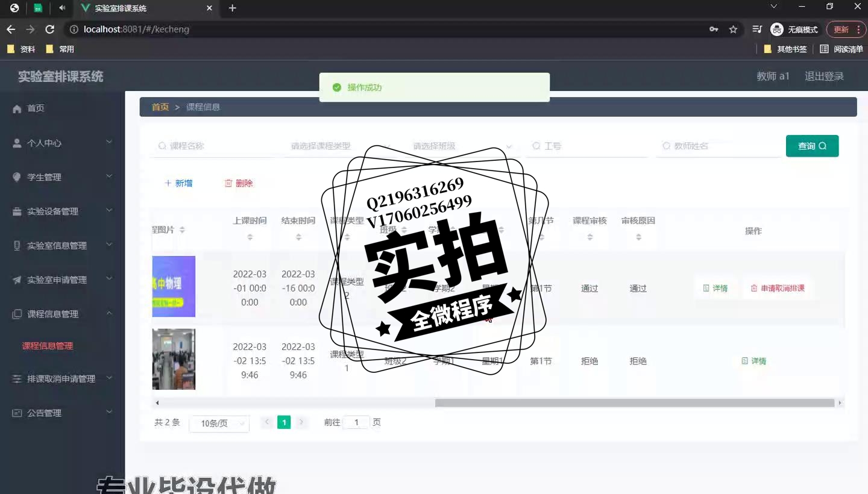Bookmark this page with the star icon
Image resolution: width=868 pixels, height=494 pixels.
coord(733,29)
